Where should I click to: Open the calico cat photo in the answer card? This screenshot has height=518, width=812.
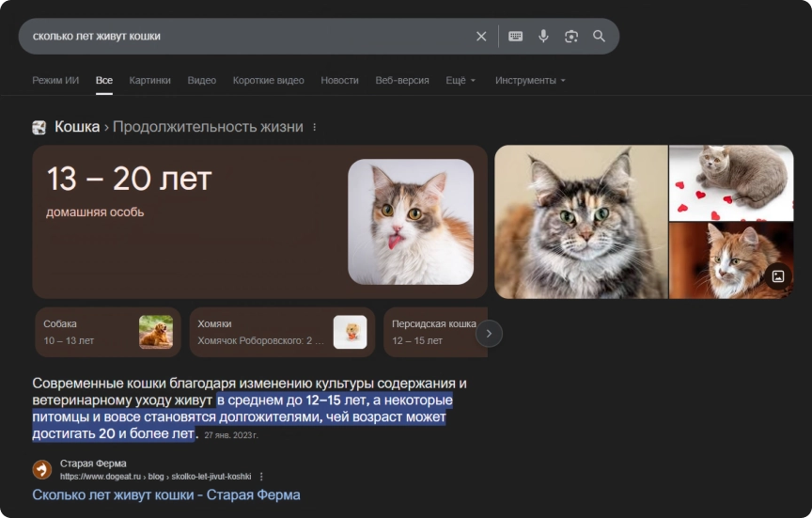(x=411, y=222)
